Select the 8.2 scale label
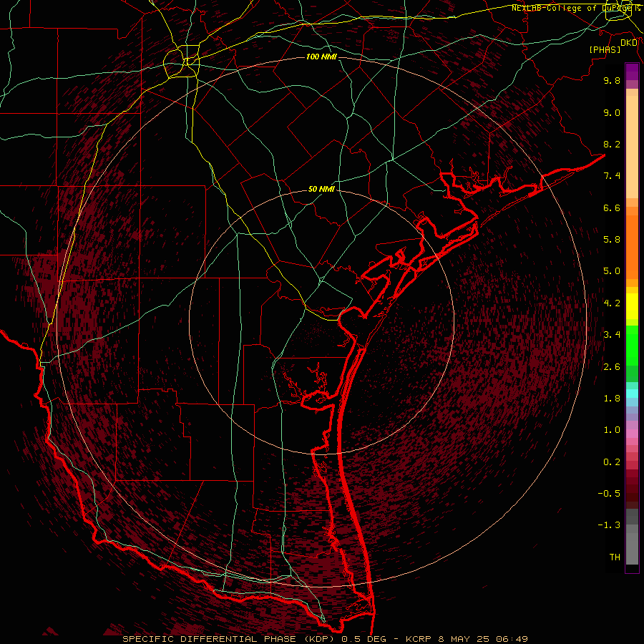Viewport: 644px width, 644px height. [x=612, y=144]
